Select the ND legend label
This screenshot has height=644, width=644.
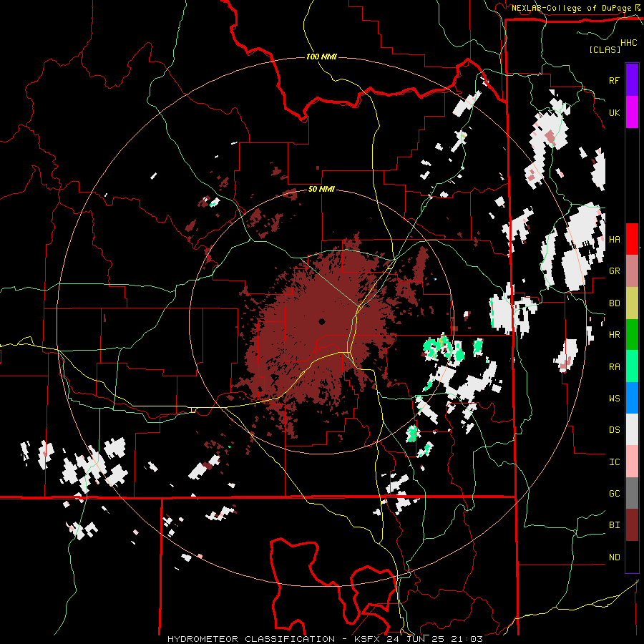pos(614,557)
